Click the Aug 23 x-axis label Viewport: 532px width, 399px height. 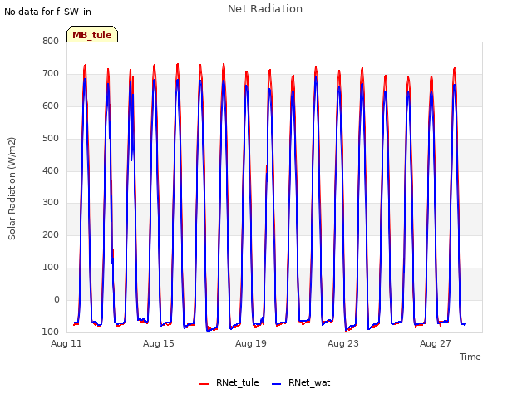343,343
